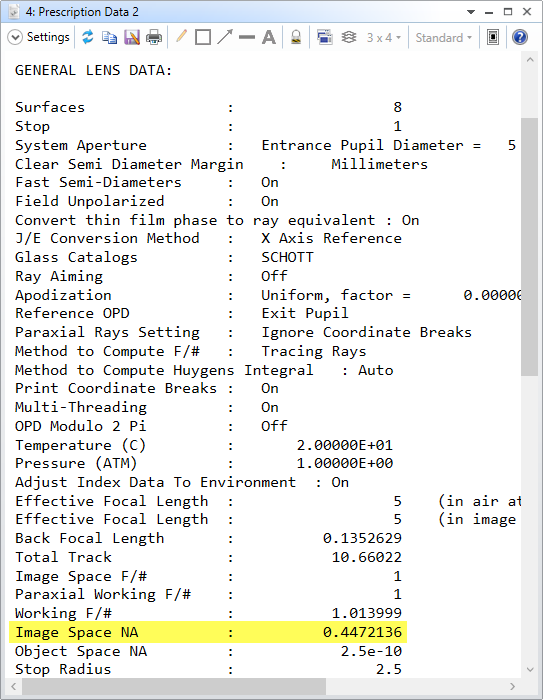Click the copy to clipboard icon
This screenshot has height=700, width=543.
pos(109,37)
